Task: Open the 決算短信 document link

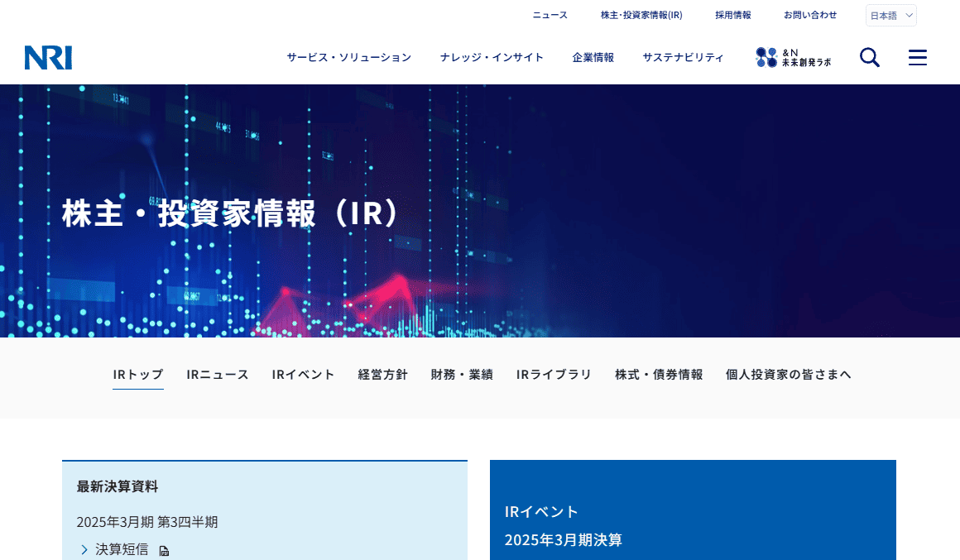Action: (x=121, y=549)
